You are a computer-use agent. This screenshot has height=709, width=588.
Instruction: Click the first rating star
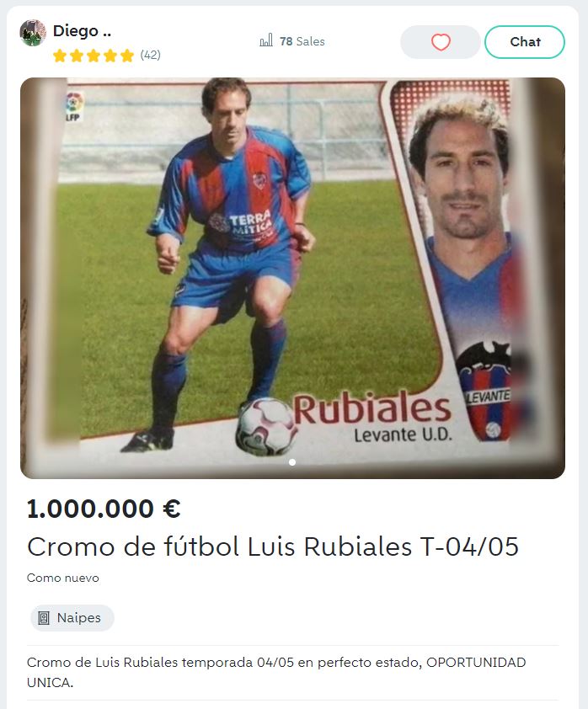60,56
